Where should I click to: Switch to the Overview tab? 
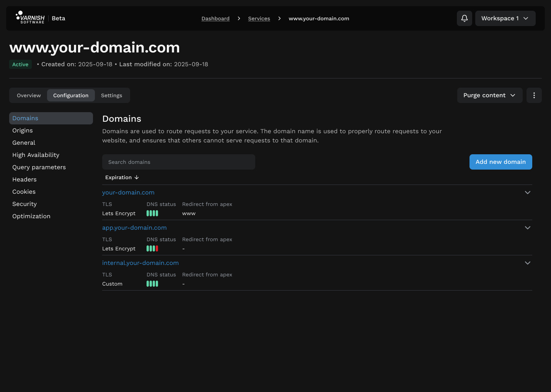[29, 95]
